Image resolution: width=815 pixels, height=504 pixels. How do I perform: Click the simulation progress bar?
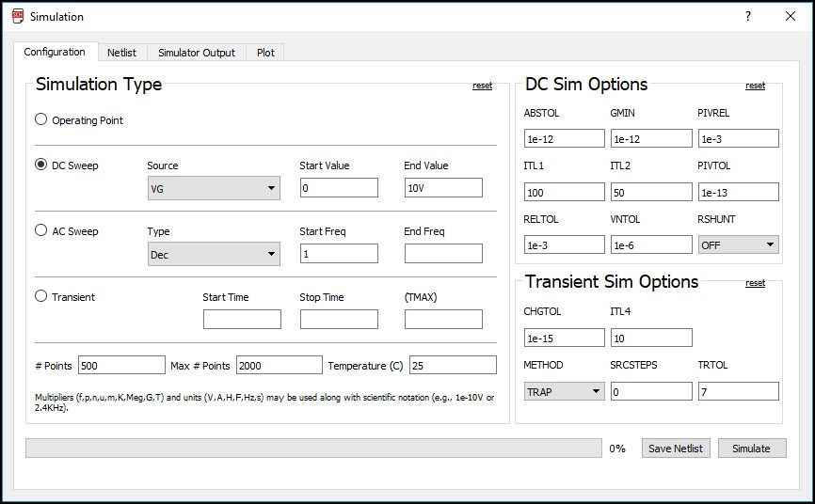(312, 449)
